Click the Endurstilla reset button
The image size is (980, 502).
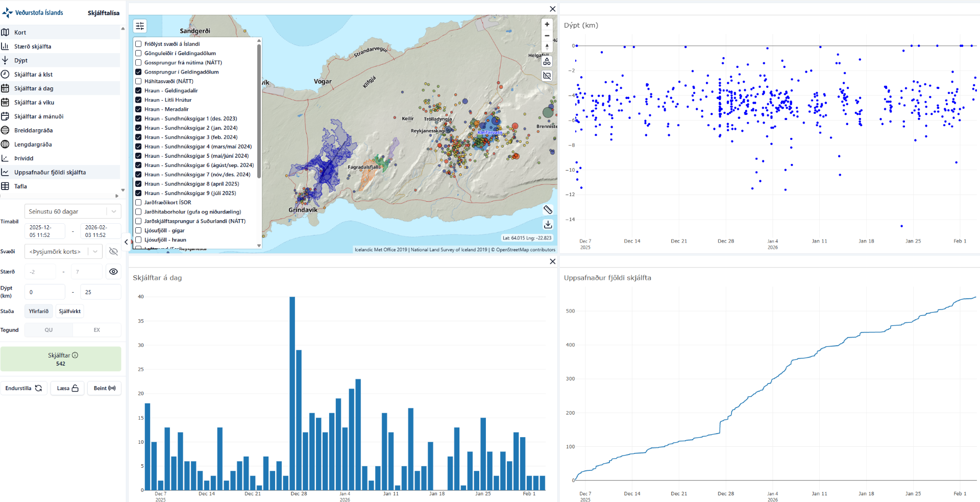click(x=23, y=389)
